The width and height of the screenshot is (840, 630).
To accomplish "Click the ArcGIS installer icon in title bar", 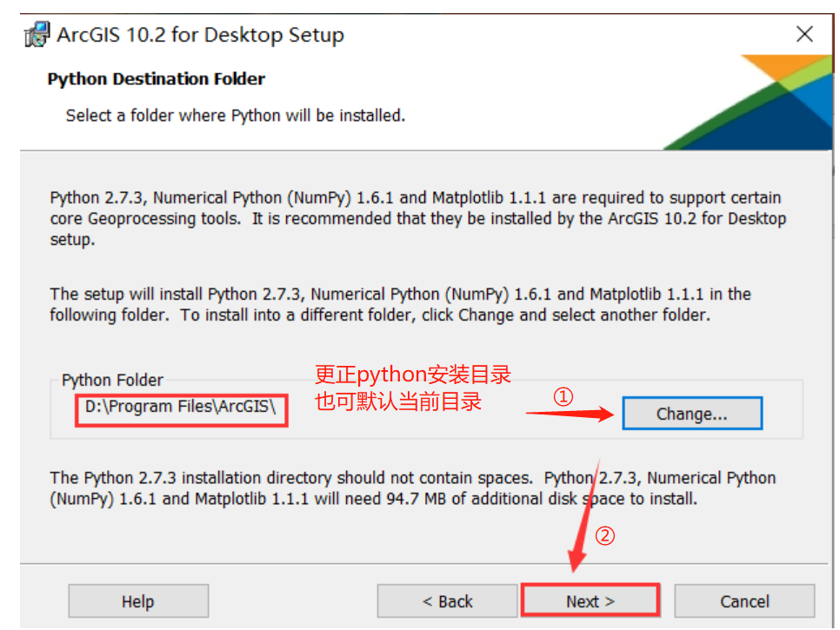I will coord(37,34).
